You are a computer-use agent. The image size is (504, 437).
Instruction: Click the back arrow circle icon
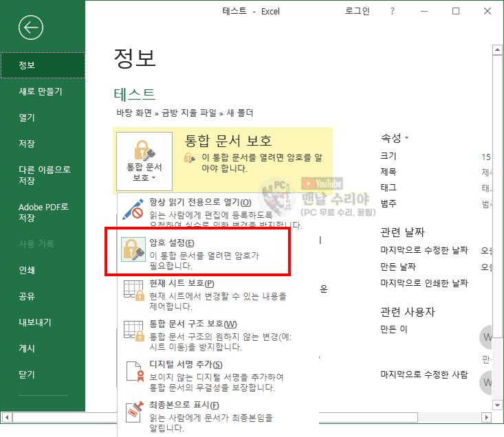(31, 27)
